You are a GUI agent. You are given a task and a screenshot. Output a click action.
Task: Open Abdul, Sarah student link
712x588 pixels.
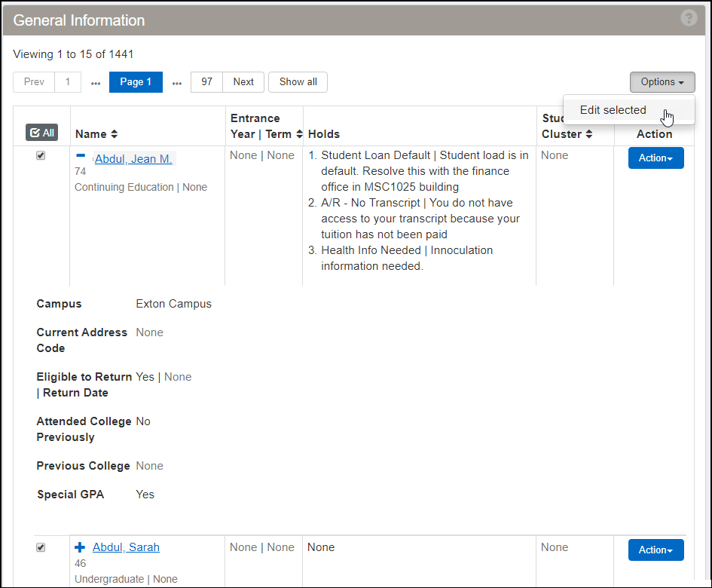click(x=126, y=547)
